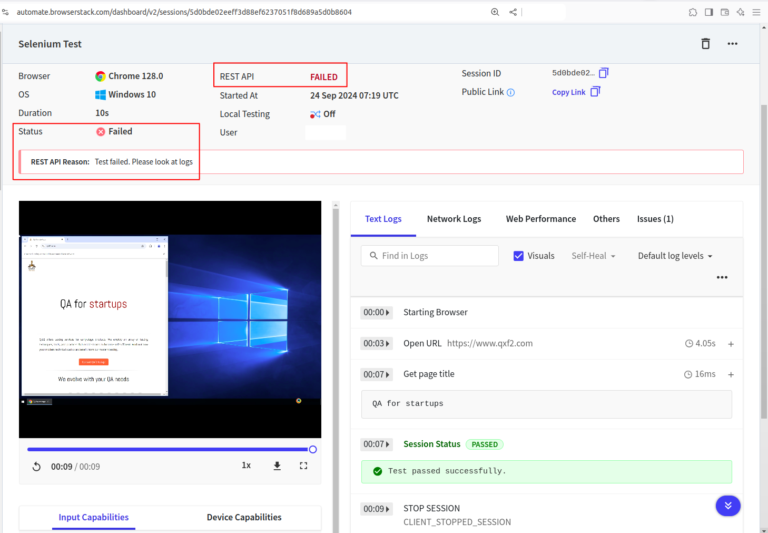Open browser extensions puzzle icon
Image resolution: width=768 pixels, height=533 pixels.
[x=693, y=12]
